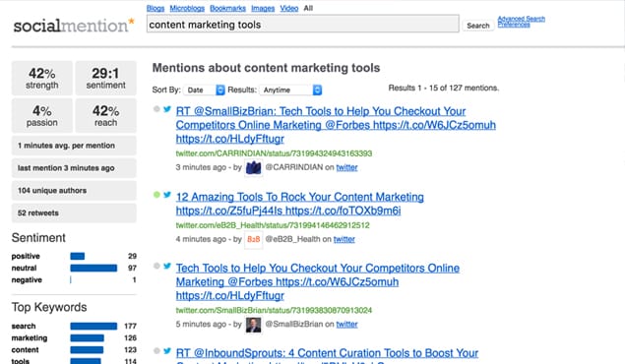Open the Sort By Date dropdown
The image size is (625, 364).
point(205,90)
